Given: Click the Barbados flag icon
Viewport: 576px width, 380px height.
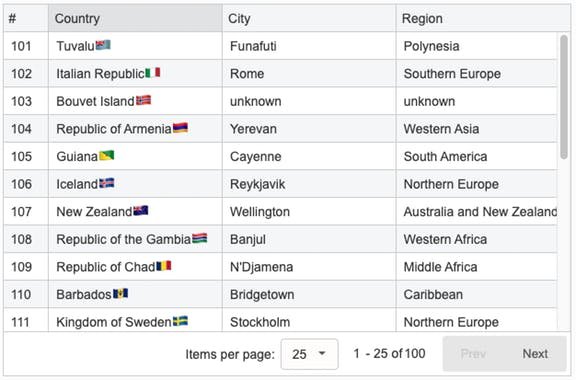Looking at the screenshot, I should tap(120, 294).
